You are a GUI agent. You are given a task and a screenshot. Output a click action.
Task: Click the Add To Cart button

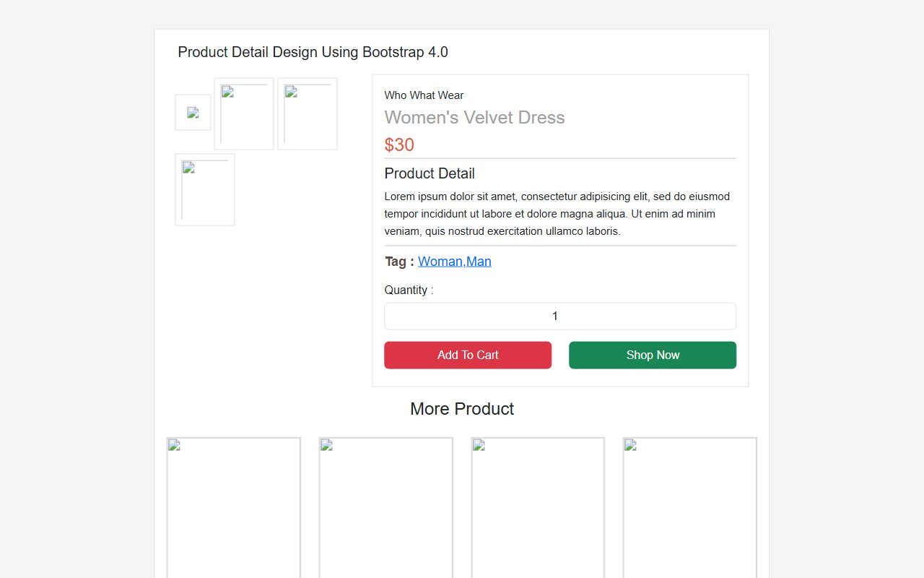[x=468, y=355]
